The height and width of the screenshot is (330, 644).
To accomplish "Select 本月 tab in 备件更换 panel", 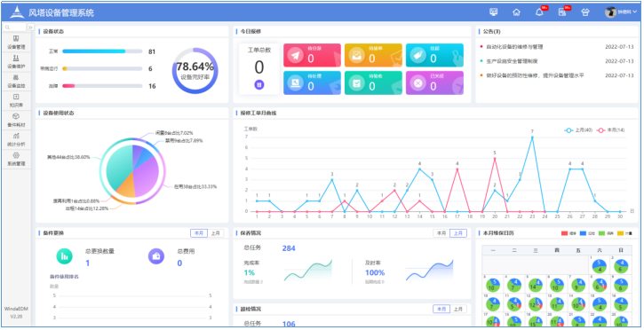I will point(199,232).
